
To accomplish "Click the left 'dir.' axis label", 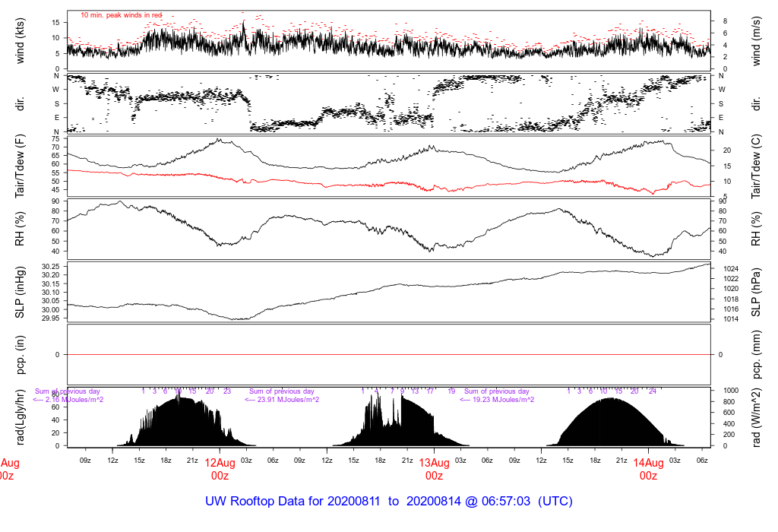I will pyautogui.click(x=20, y=104).
